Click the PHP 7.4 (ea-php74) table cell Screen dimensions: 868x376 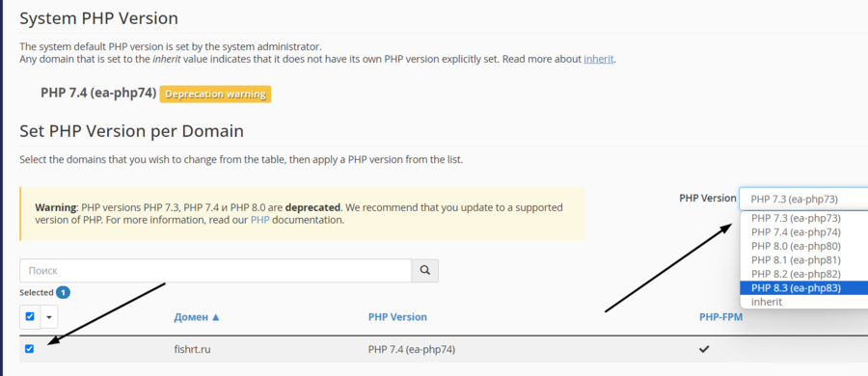(411, 349)
